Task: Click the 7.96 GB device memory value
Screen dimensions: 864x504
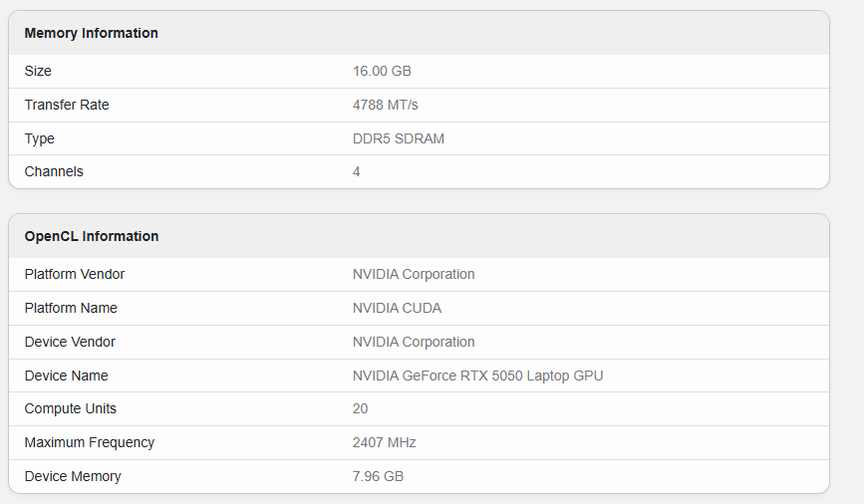Action: (x=378, y=476)
